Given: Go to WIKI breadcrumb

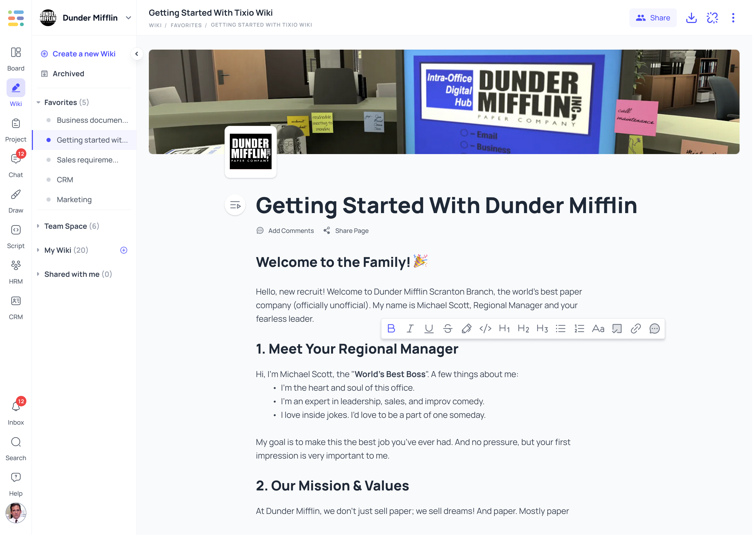Looking at the screenshot, I should click(155, 25).
